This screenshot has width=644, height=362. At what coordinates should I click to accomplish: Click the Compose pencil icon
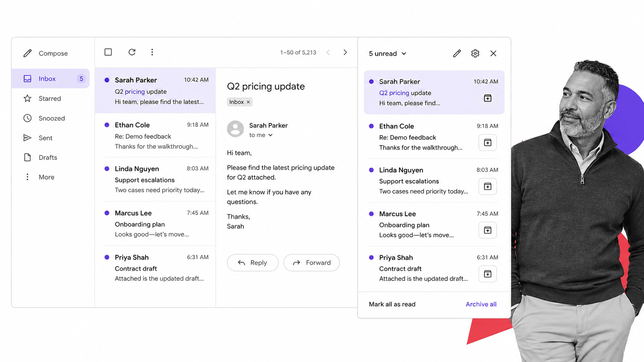[x=27, y=53]
